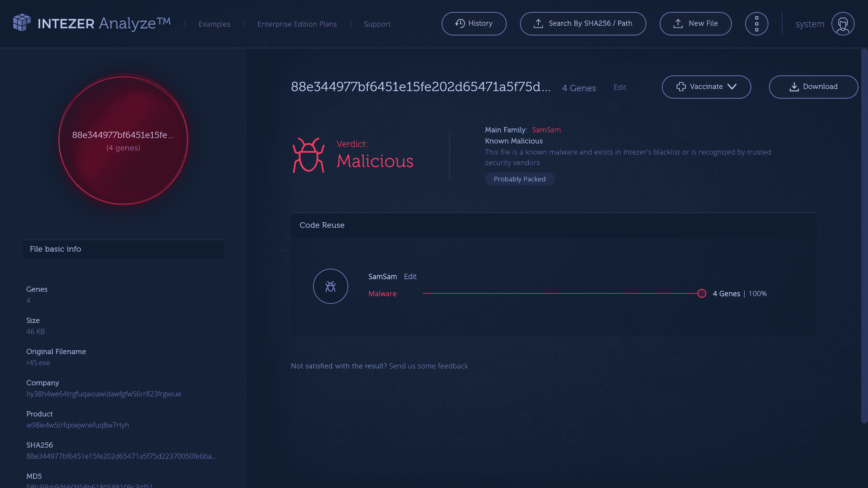Click the Code Reuse section header
The image size is (868, 488).
553,225
